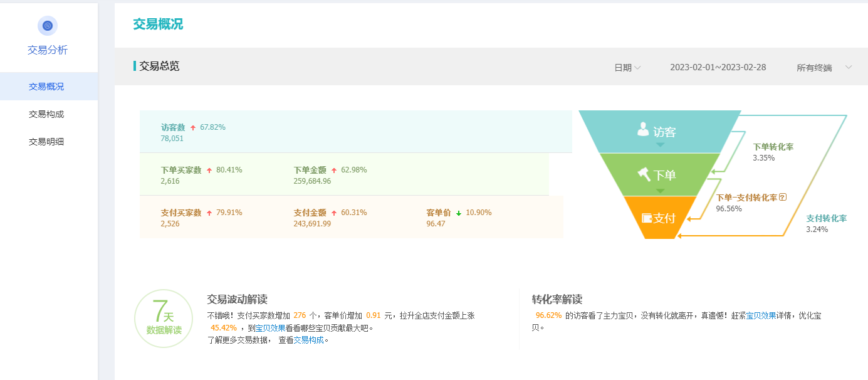Expand the 所有终端 terminal dropdown
The image size is (868, 380).
824,68
